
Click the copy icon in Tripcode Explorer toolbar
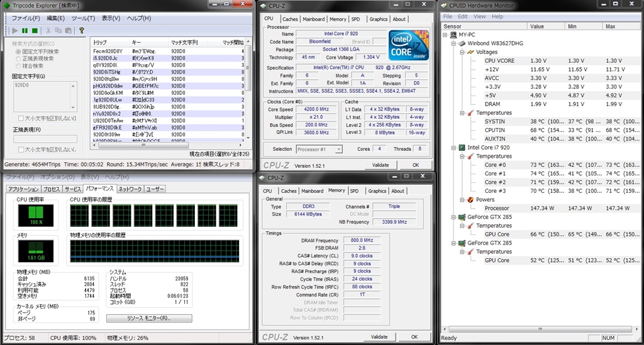[x=58, y=30]
